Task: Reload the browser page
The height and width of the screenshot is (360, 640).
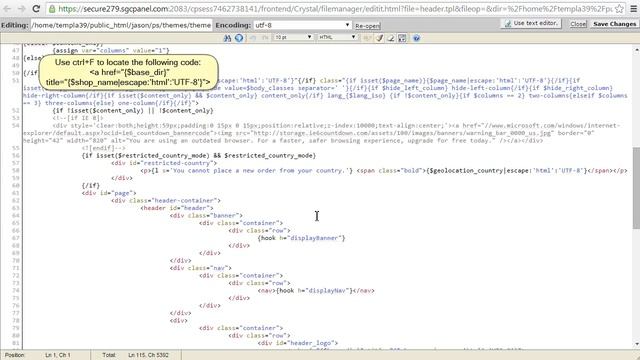Action: 36,9
